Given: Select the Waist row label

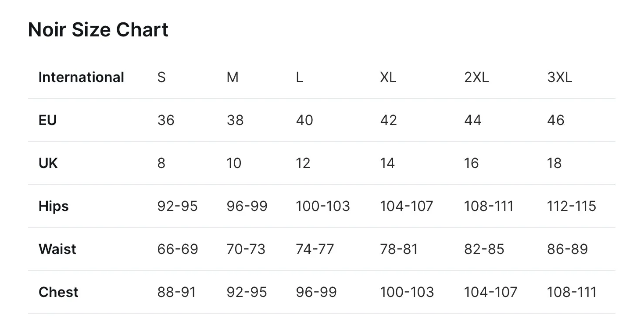Looking at the screenshot, I should (57, 249).
